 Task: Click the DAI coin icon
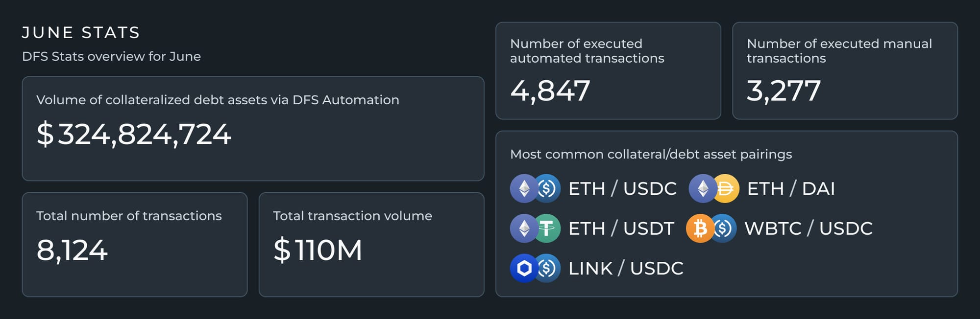[x=726, y=188]
